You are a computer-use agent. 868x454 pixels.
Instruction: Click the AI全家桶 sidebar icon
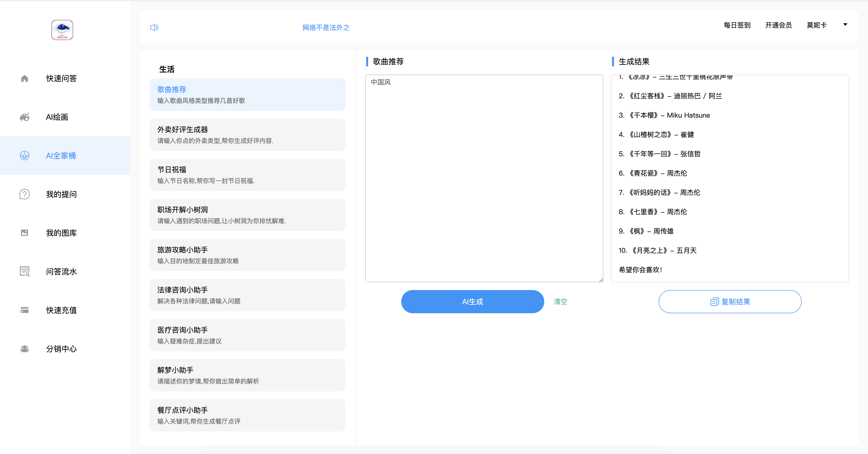tap(25, 156)
